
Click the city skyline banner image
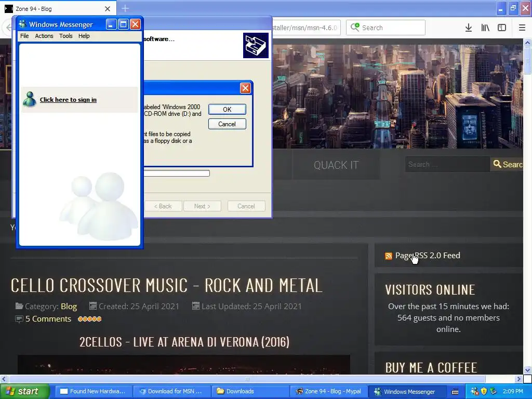(397, 97)
